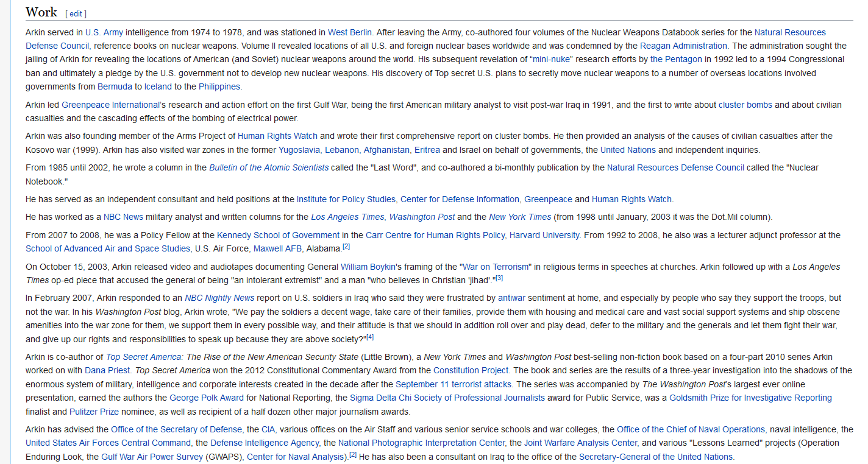Open United Nations link in the Kosovo paragraph

tap(628, 150)
